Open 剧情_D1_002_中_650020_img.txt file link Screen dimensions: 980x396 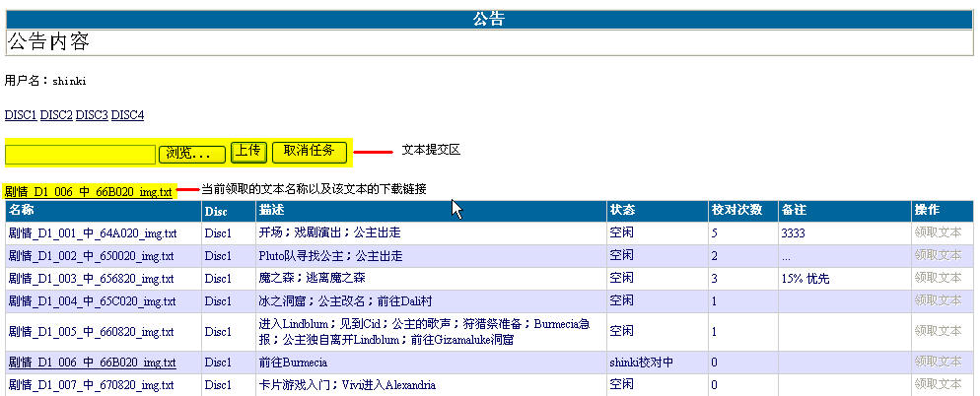point(92,256)
